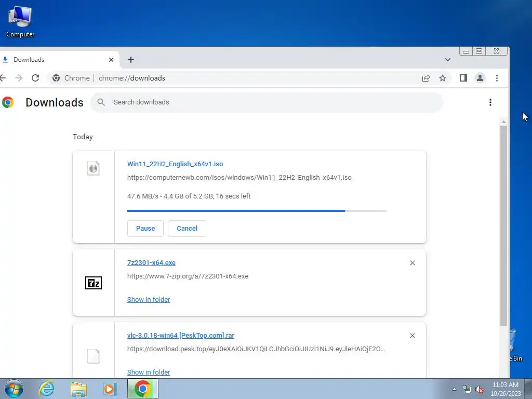Open the Downloads page more actions menu
The image size is (532, 399).
[490, 102]
